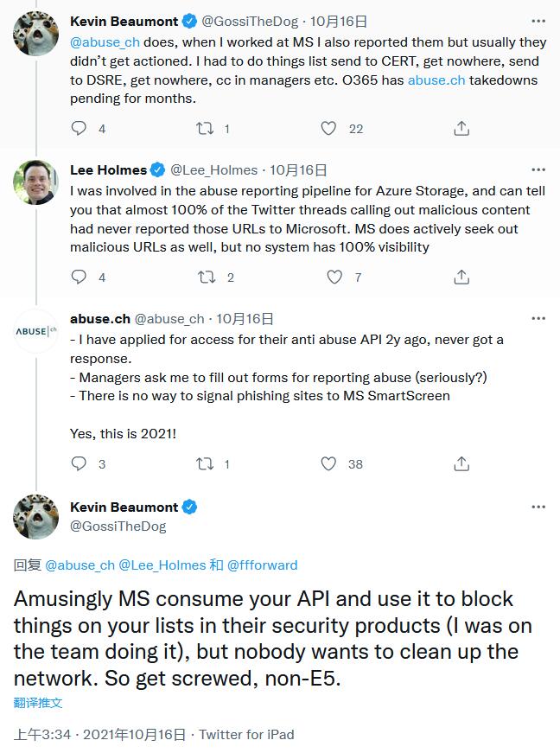Viewport: 560px width, 753px height.
Task: Retweet Lee Holmes's Azure Storage tweet
Action: (206, 277)
